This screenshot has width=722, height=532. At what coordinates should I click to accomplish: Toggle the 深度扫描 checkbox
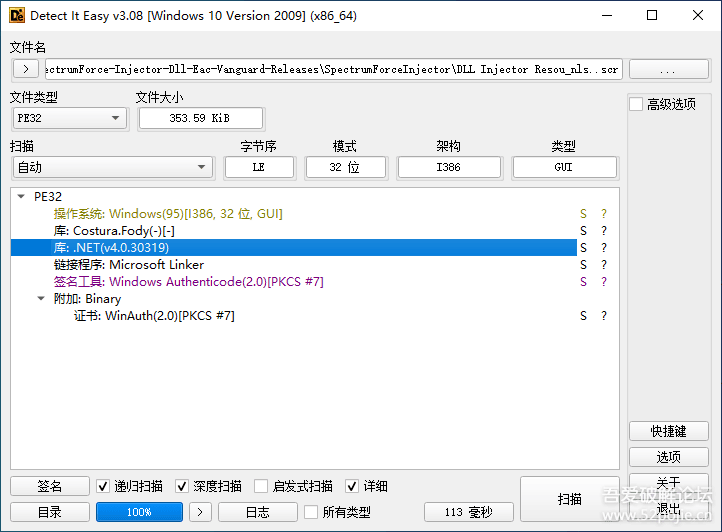(182, 486)
